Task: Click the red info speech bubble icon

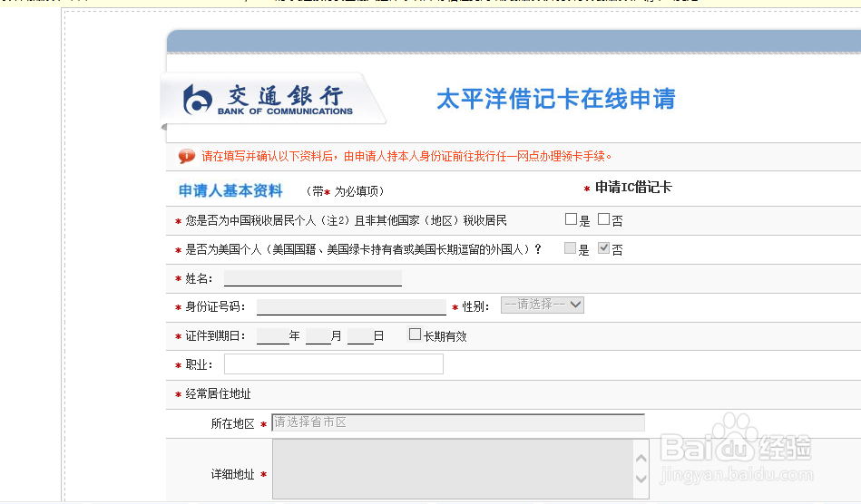Action: (186, 156)
